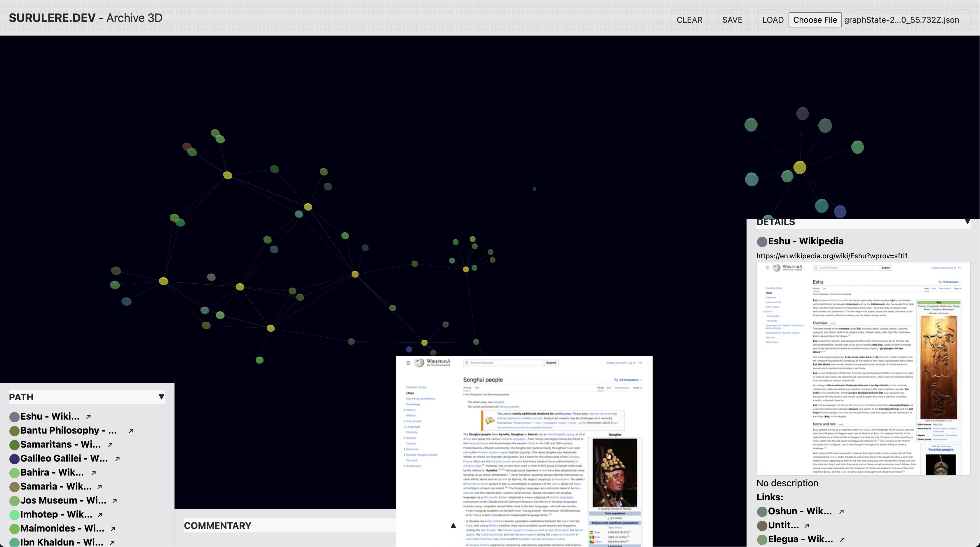980x547 pixels.
Task: Open Elegua link arrow in Details
Action: click(842, 539)
